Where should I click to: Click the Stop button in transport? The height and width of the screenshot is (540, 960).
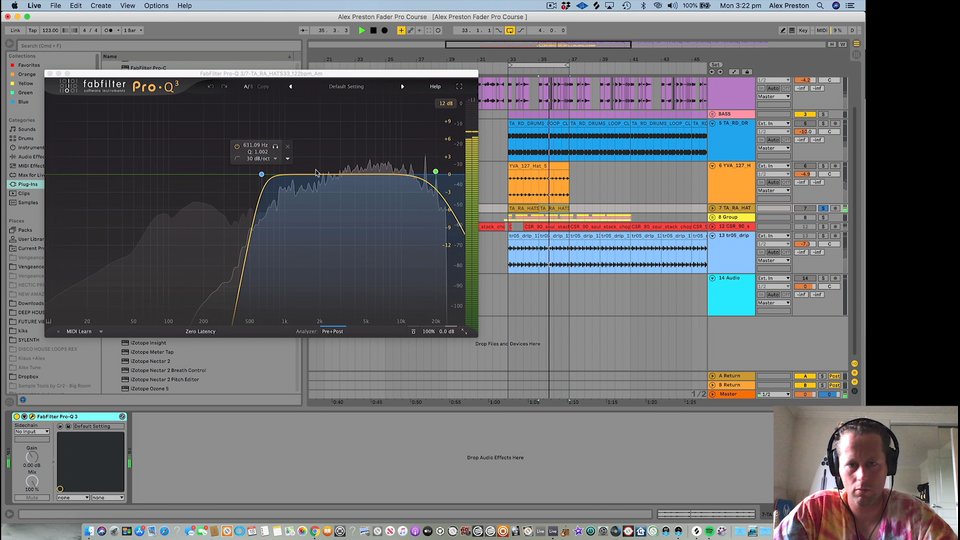pos(373,30)
